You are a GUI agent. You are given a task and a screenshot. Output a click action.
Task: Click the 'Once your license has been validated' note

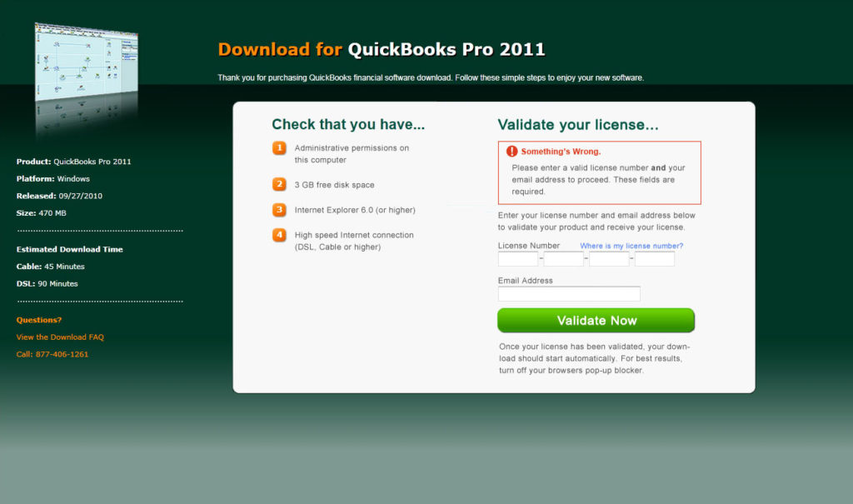595,358
